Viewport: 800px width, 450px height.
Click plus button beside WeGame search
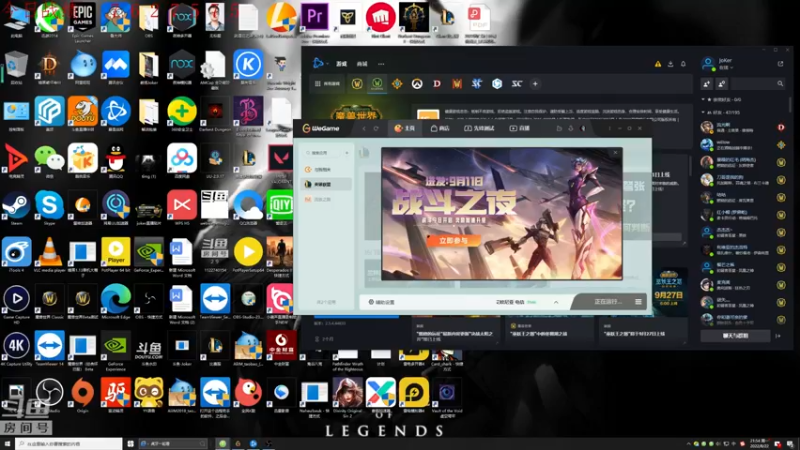click(x=347, y=153)
